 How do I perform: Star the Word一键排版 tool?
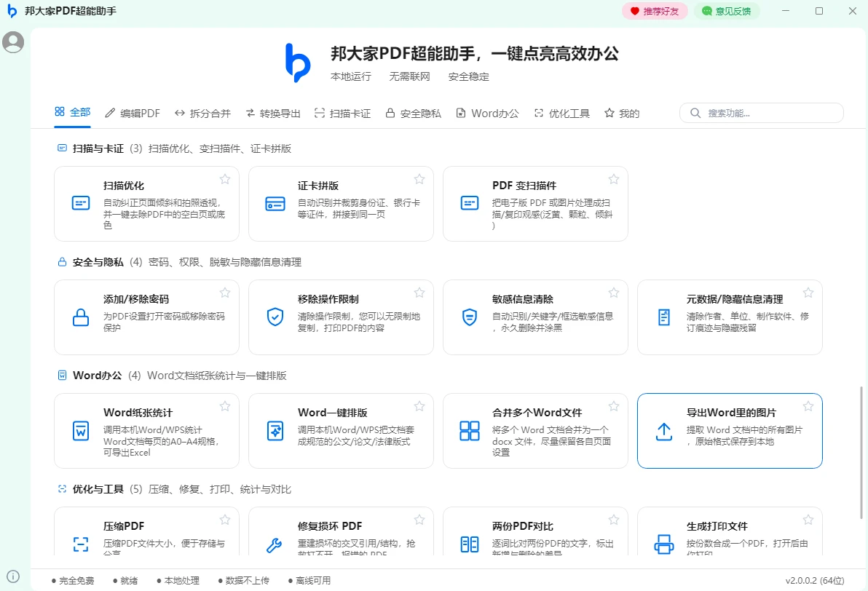[419, 406]
